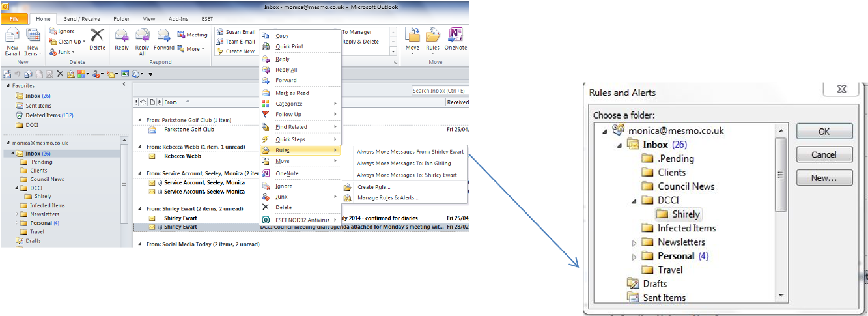Open the View ribbon tab
Viewport: 868px width, 316px height.
[x=149, y=20]
